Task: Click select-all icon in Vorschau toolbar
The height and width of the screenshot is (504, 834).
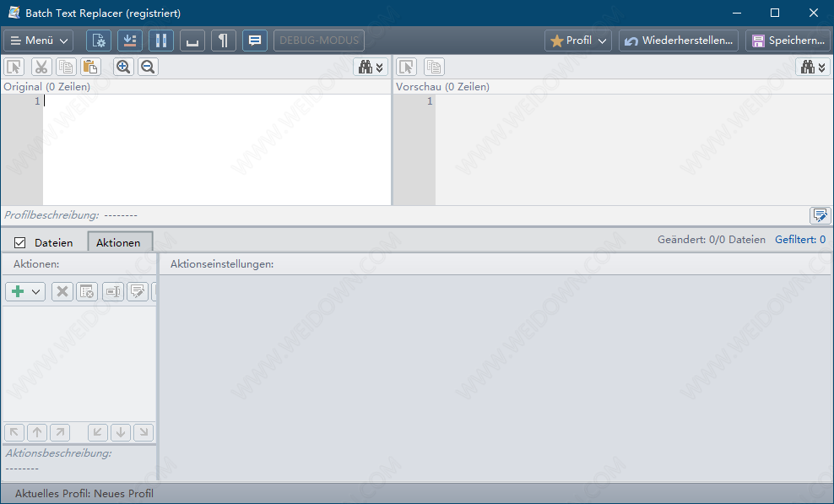Action: (x=407, y=67)
